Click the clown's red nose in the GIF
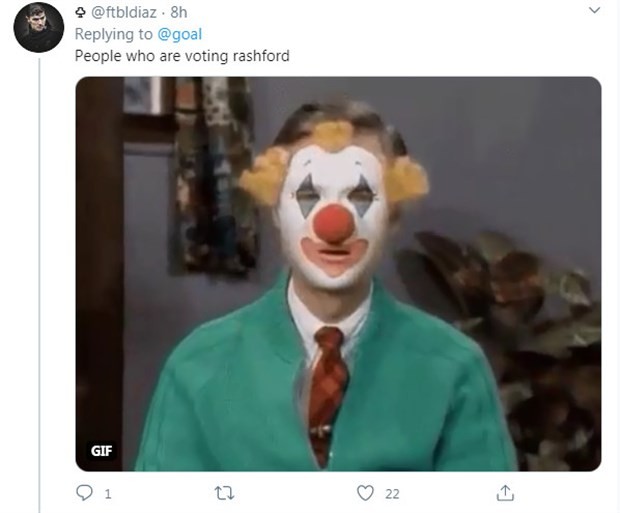Image resolution: width=620 pixels, height=513 pixels. 333,223
